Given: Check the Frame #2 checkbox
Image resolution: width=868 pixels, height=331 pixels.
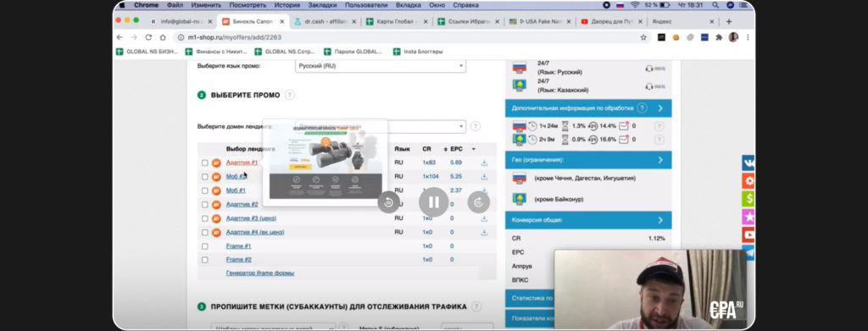Looking at the screenshot, I should pyautogui.click(x=205, y=260).
